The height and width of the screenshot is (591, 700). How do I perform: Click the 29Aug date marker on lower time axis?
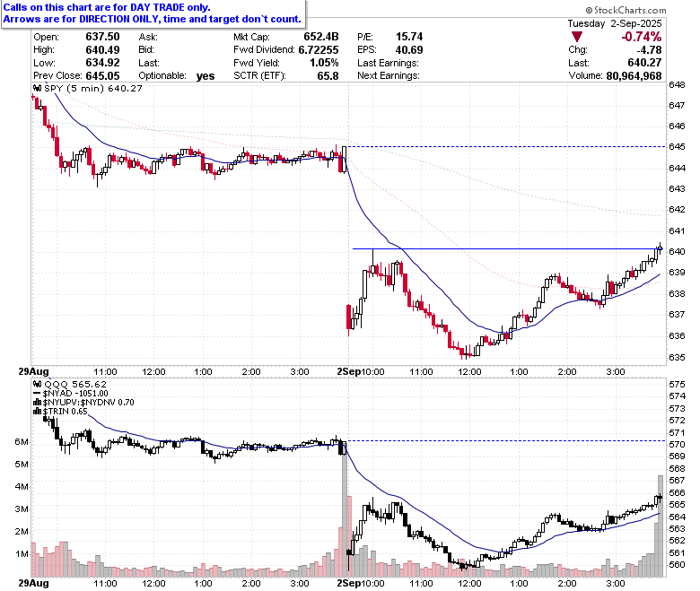pos(33,583)
